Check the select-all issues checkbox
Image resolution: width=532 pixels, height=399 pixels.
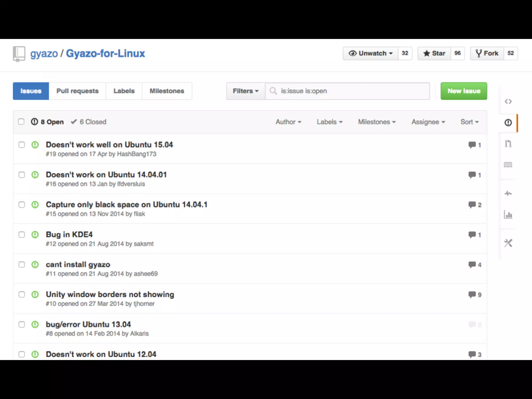[21, 122]
